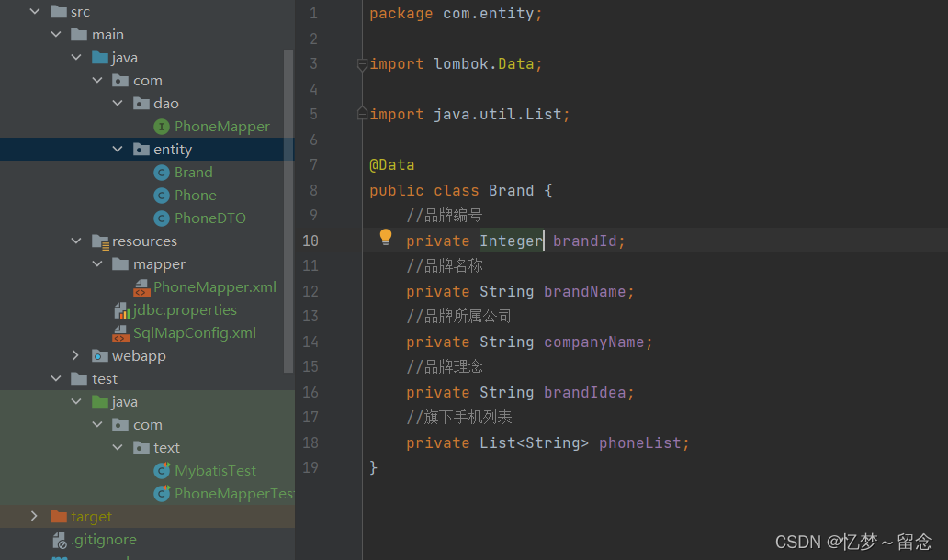Click the phoneList field name
948x560 pixels.
click(639, 442)
